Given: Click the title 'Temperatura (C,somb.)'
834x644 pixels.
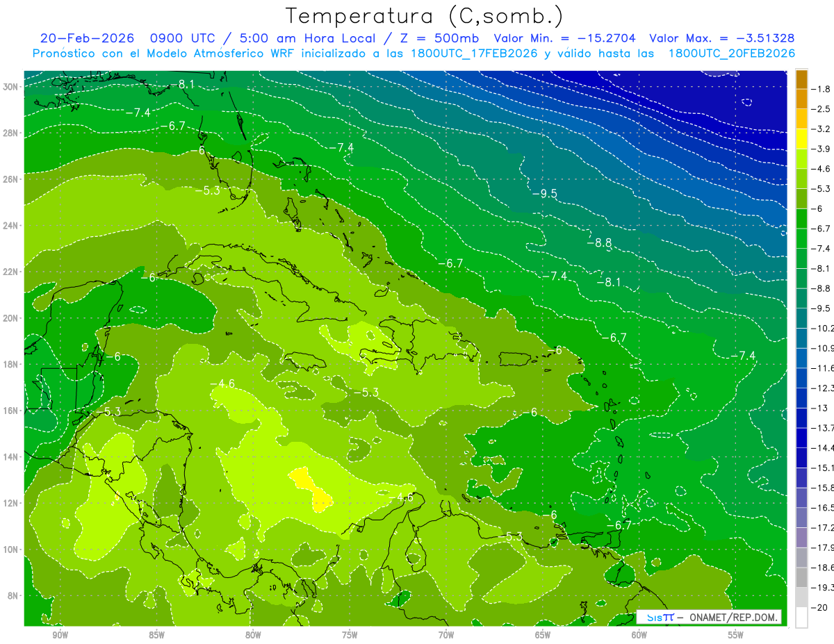Looking at the screenshot, I should click(425, 16).
